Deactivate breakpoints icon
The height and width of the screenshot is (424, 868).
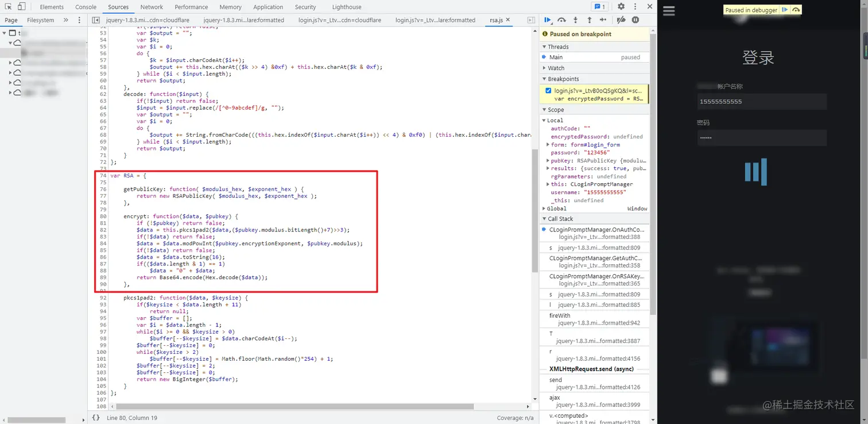[x=621, y=20]
